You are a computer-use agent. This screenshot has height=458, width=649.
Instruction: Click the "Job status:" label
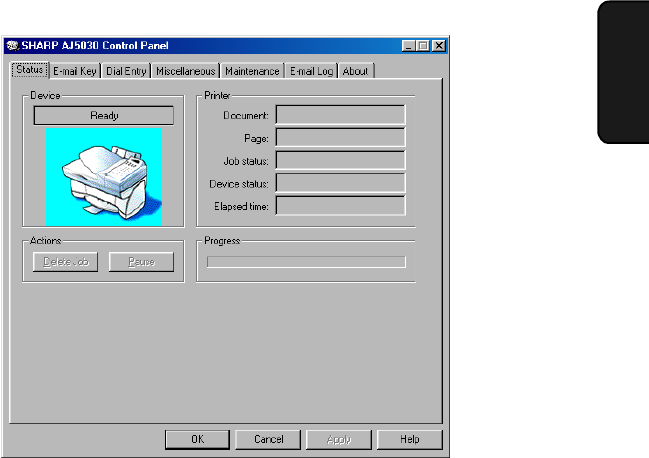[246, 161]
